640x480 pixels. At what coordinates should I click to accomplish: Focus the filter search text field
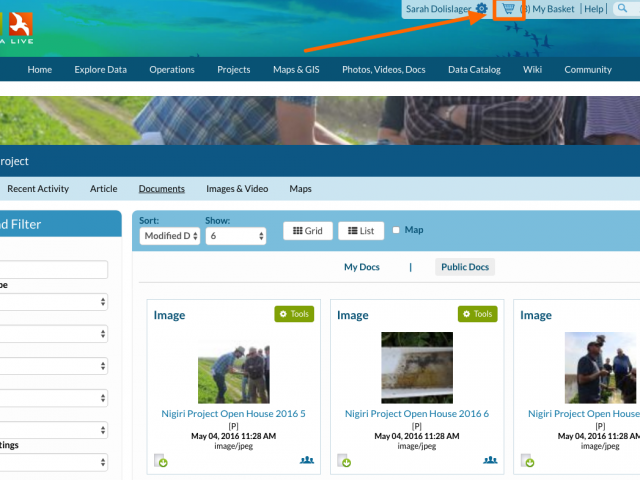[53, 270]
